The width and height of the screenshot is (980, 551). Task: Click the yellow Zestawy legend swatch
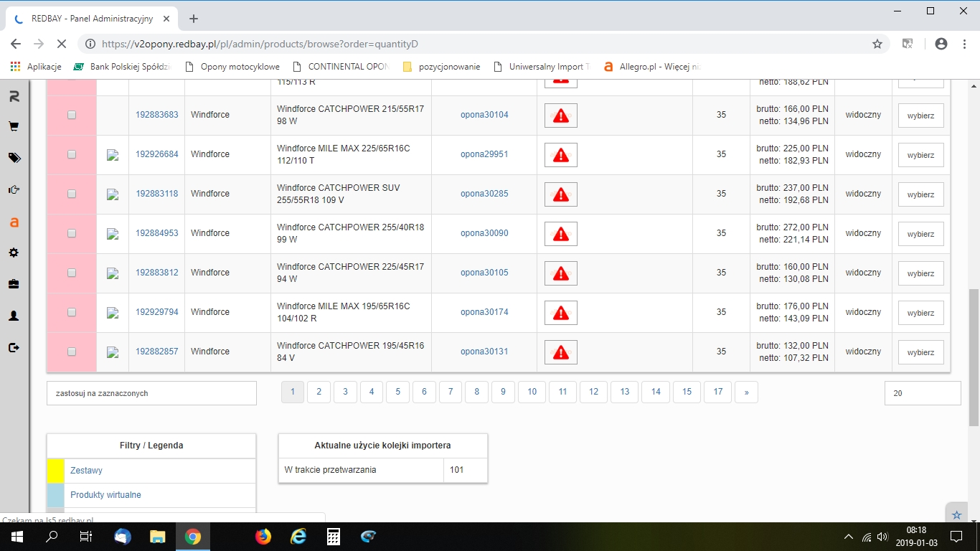[x=56, y=471]
